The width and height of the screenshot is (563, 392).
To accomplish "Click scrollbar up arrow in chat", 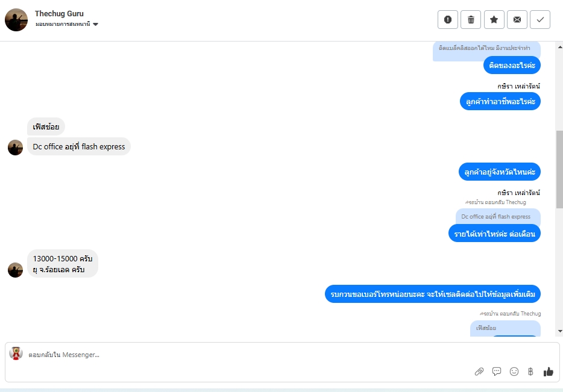I will (560, 47).
